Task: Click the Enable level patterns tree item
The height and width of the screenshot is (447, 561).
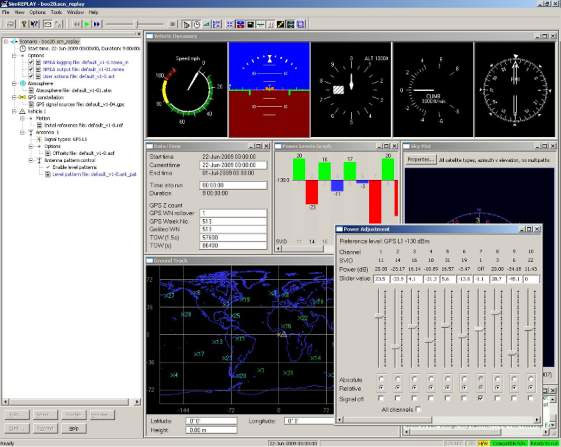Action: coord(75,167)
